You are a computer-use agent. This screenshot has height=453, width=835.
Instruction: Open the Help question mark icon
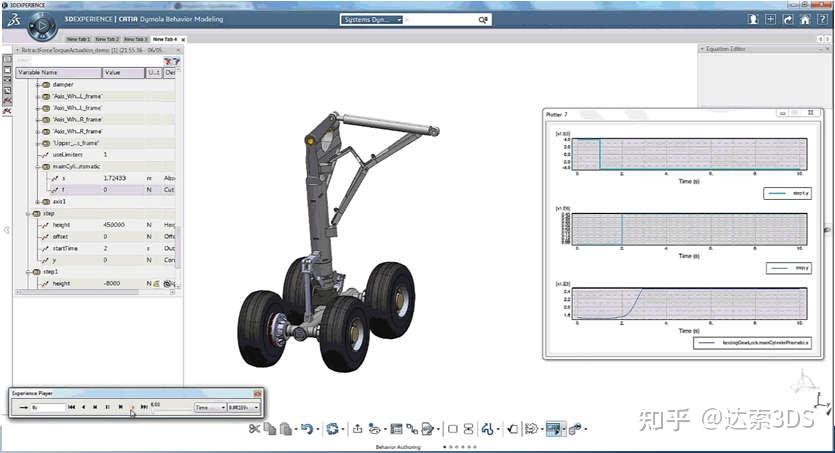822,19
